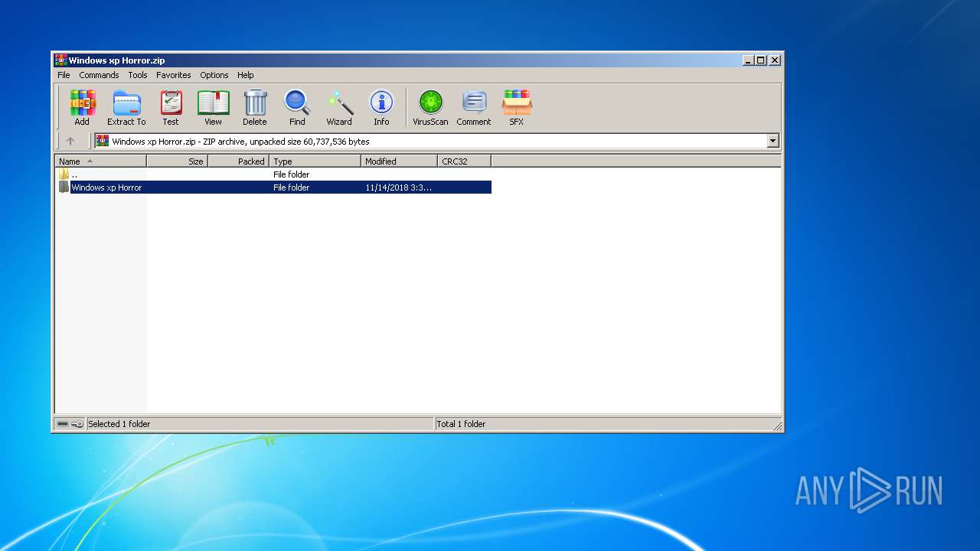Click the Add toolbar icon

coord(82,107)
